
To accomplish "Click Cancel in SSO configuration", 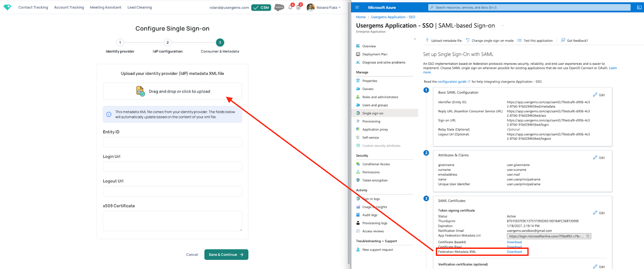I will 192,255.
